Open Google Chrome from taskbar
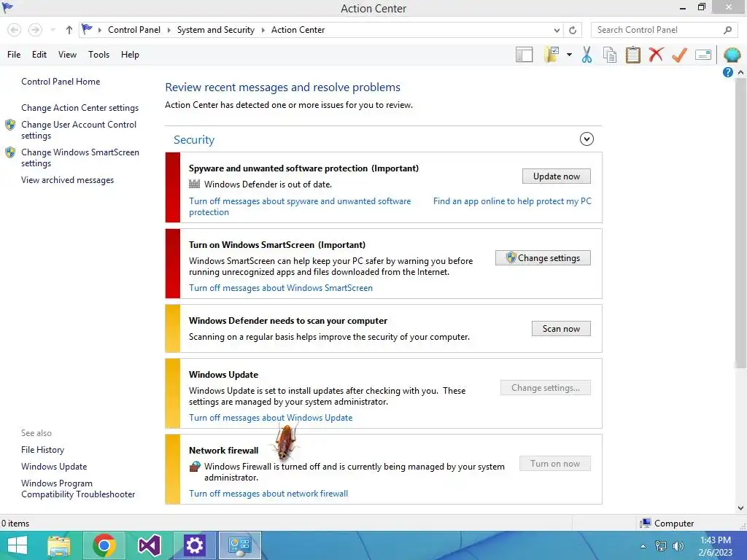Image resolution: width=747 pixels, height=560 pixels. (x=104, y=545)
